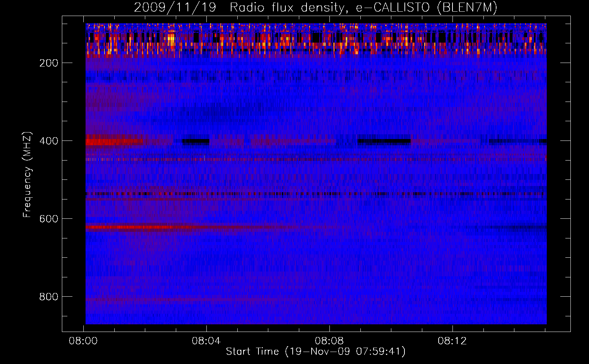This screenshot has height=364, width=589.
Task: Click the 08:12 time tick label
Action: pyautogui.click(x=452, y=341)
